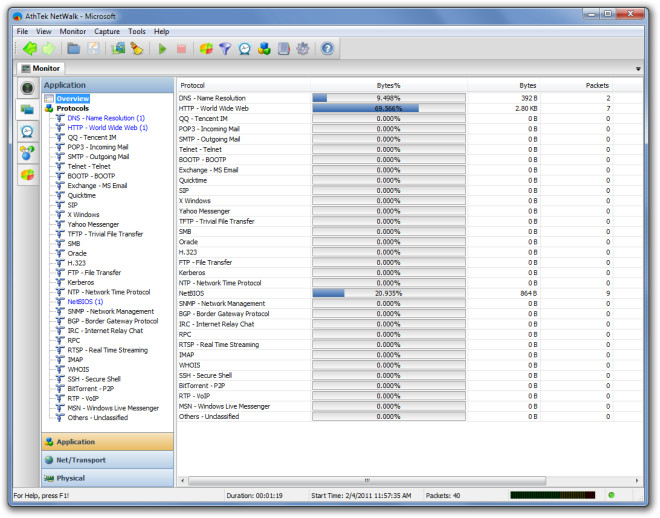Open settings with the gear icon
Screen dimensions: 660x518
303,49
